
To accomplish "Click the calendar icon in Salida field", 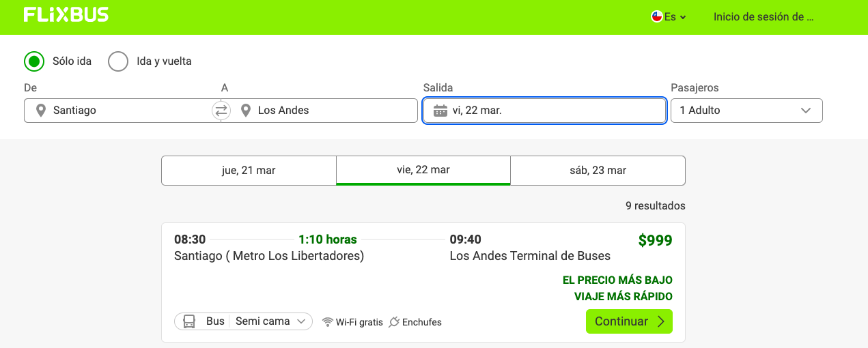I will point(440,111).
